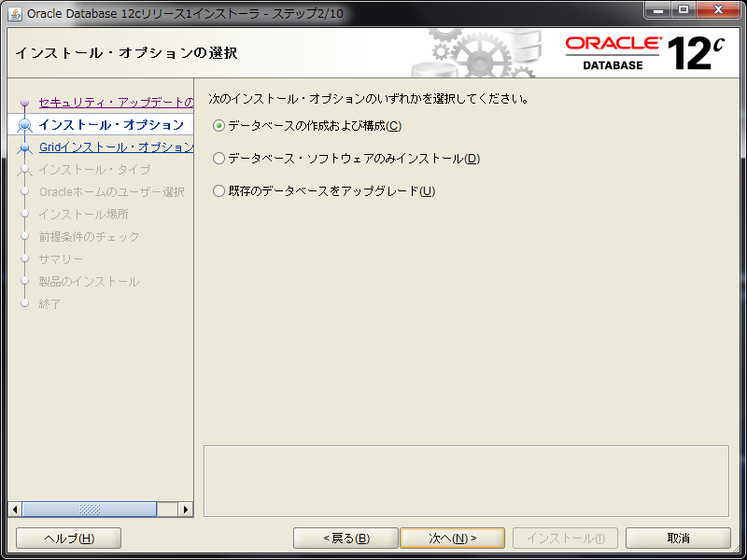Click the Grid install step marker icon
Image resolution: width=747 pixels, height=560 pixels.
click(x=25, y=147)
